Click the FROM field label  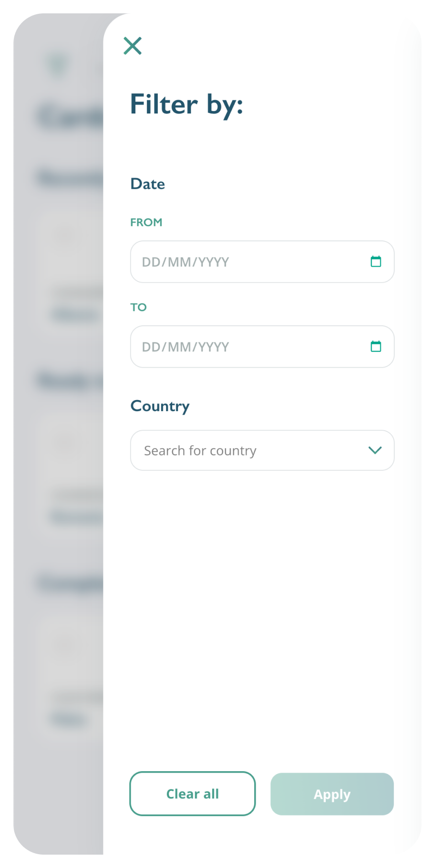(x=146, y=222)
